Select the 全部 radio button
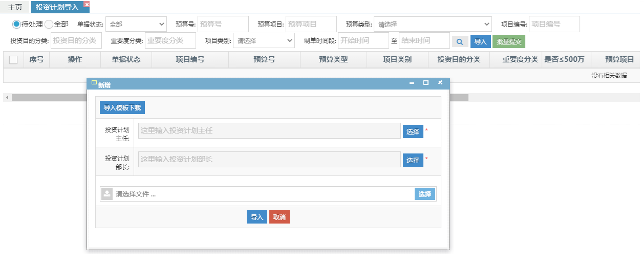This screenshot has height=266, width=644. coord(49,24)
